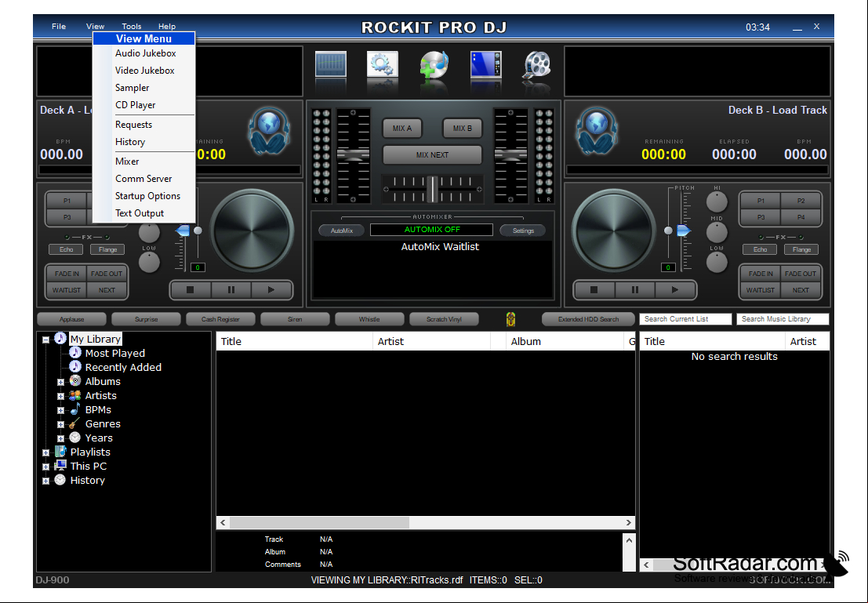Stop Deck B playback
The width and height of the screenshot is (868, 603).
(594, 289)
